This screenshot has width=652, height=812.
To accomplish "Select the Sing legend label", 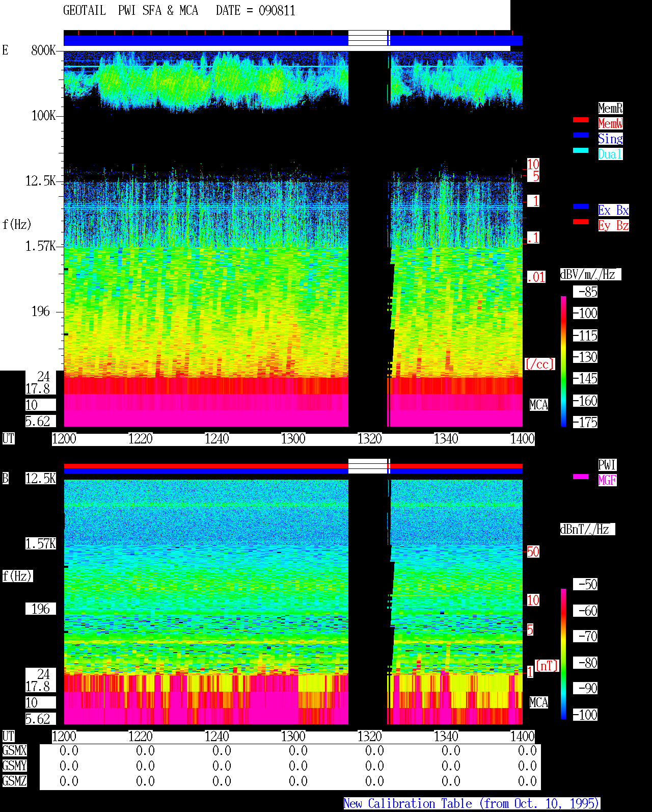I will (610, 139).
